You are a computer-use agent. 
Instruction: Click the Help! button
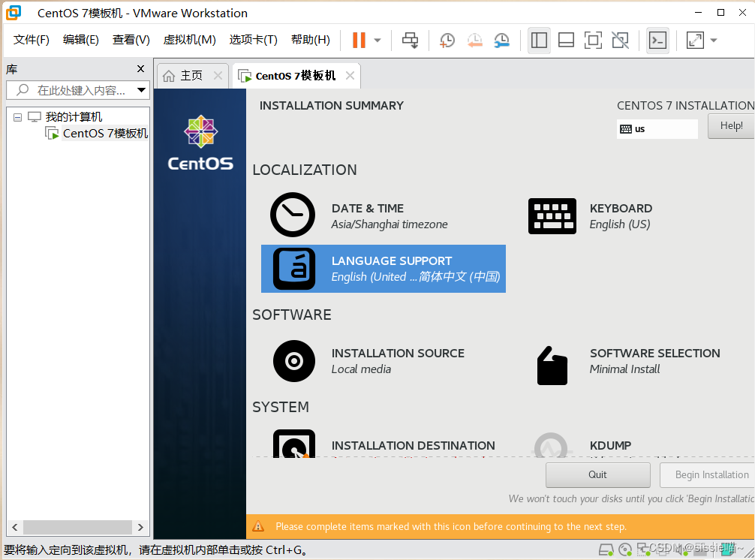(x=731, y=126)
